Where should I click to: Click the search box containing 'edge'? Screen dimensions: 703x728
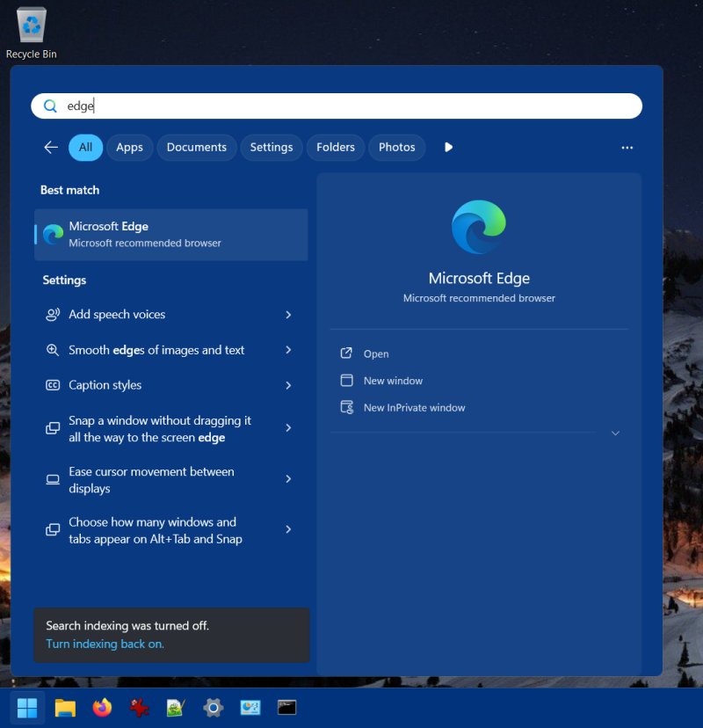[x=337, y=106]
